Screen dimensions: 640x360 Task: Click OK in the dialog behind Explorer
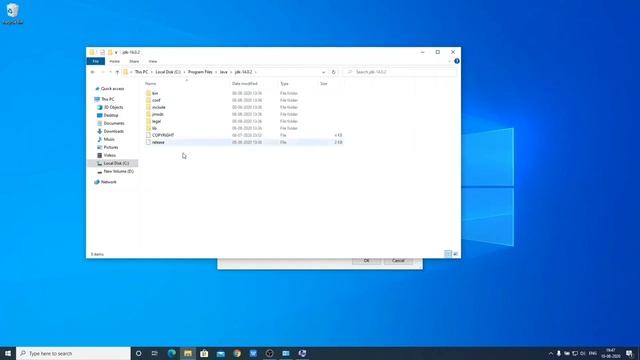tap(366, 261)
